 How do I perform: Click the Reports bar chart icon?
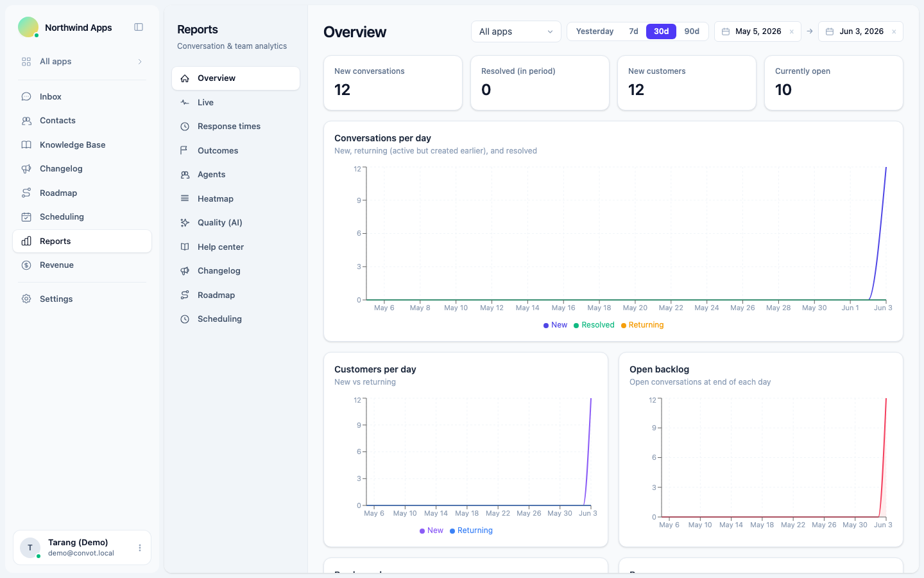[26, 241]
